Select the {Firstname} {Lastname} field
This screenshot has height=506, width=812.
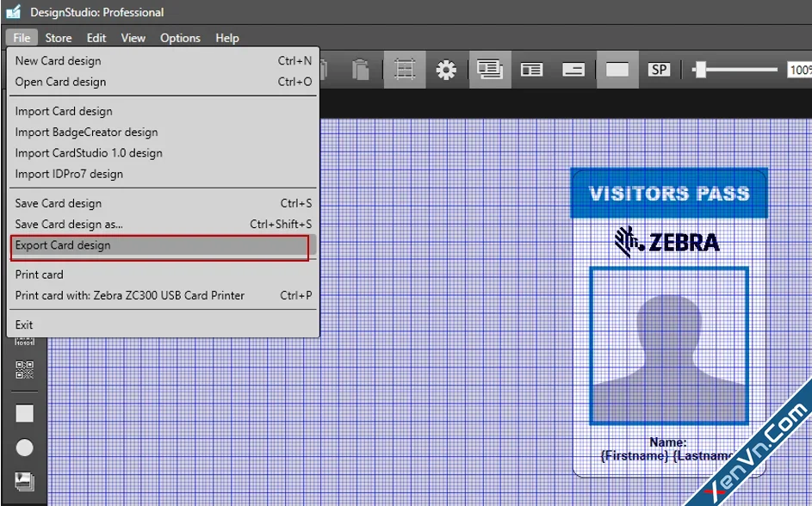click(x=668, y=456)
